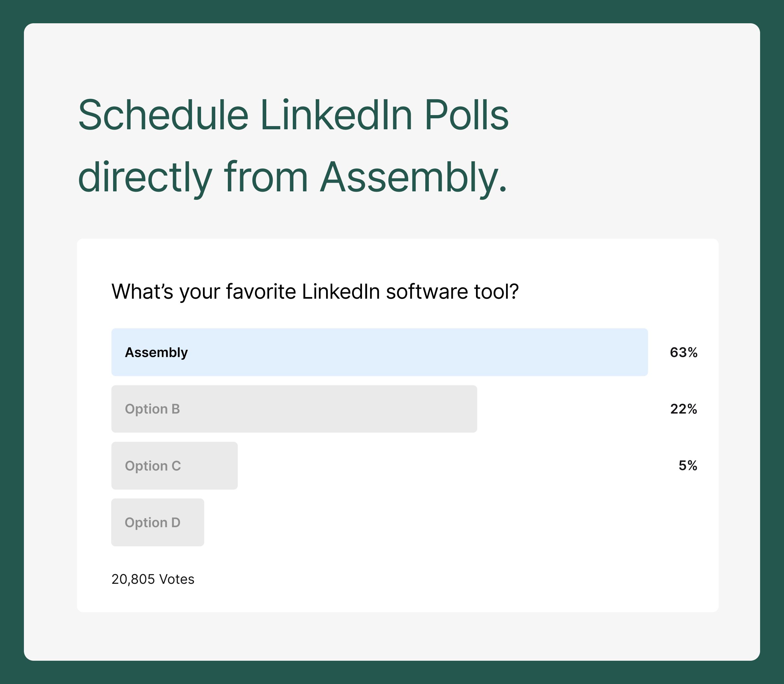784x684 pixels.
Task: Click the word 'Polls' in the heading
Action: point(467,115)
